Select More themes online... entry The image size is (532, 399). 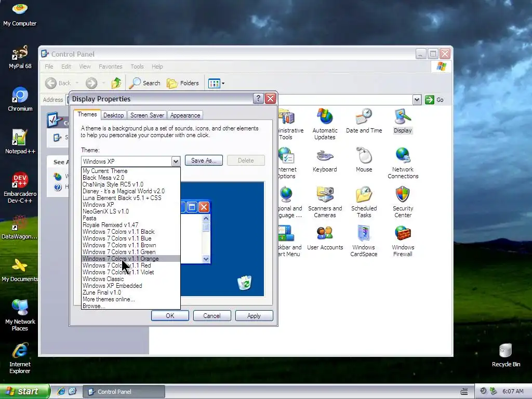[x=130, y=299]
